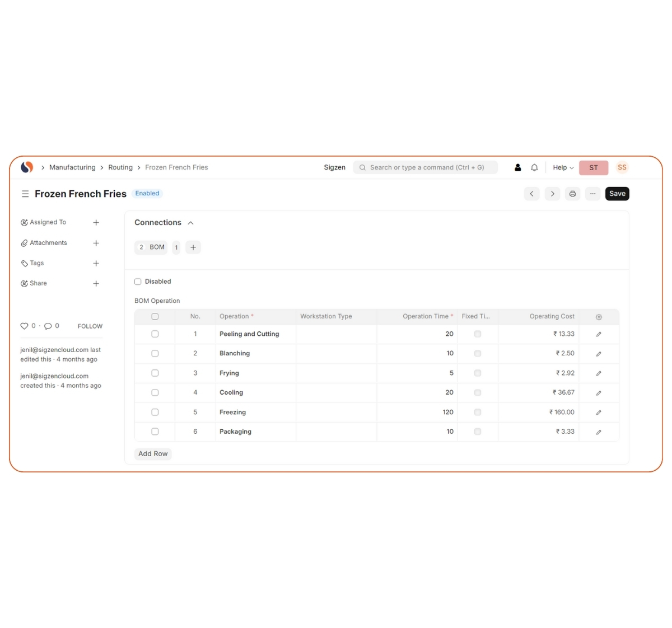Edit the Peeling and Cutting row

(599, 334)
